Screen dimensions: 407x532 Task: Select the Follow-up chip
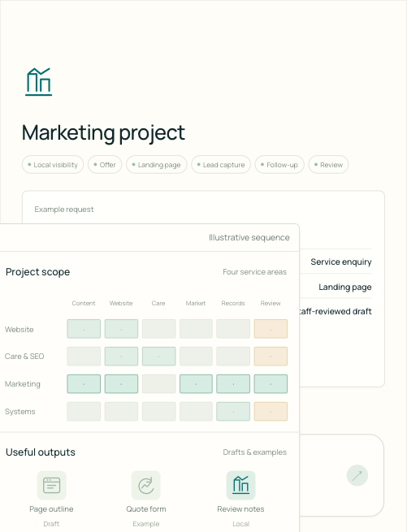point(279,165)
